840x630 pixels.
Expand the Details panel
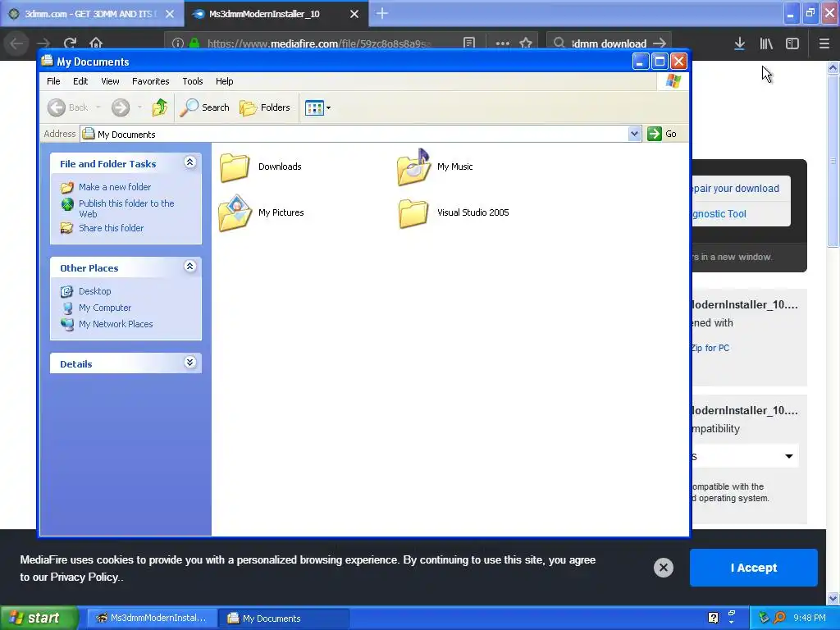[189, 363]
